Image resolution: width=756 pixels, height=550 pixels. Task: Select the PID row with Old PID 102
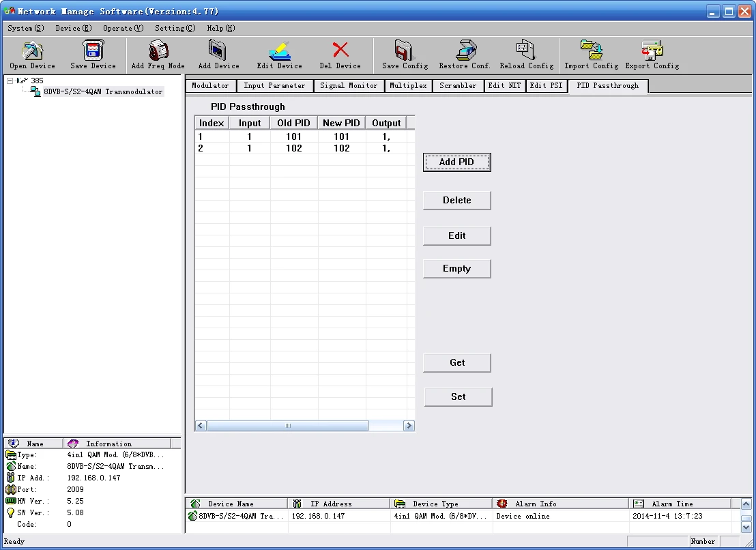coord(293,148)
